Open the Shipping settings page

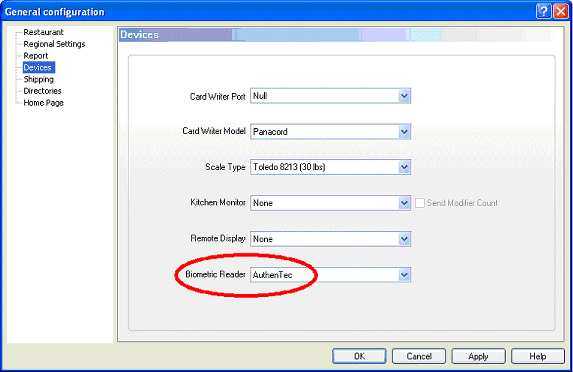[38, 79]
